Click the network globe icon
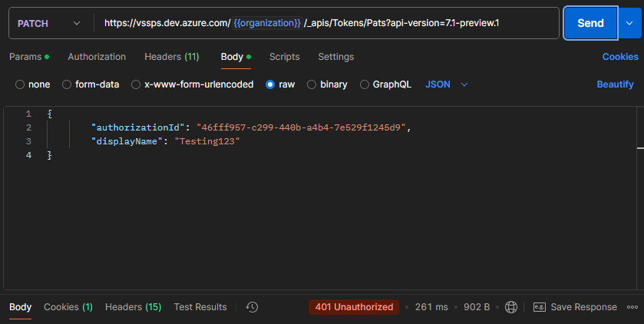 point(511,307)
